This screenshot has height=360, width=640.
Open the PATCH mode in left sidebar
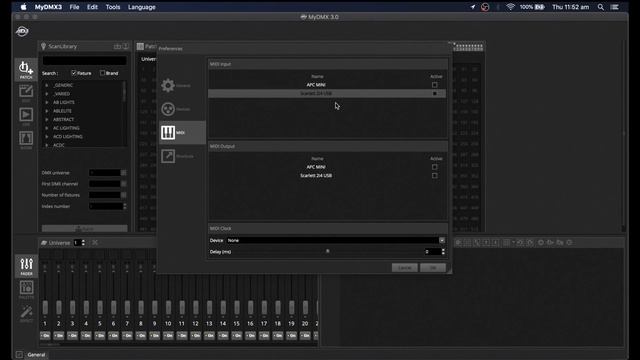tap(26, 69)
